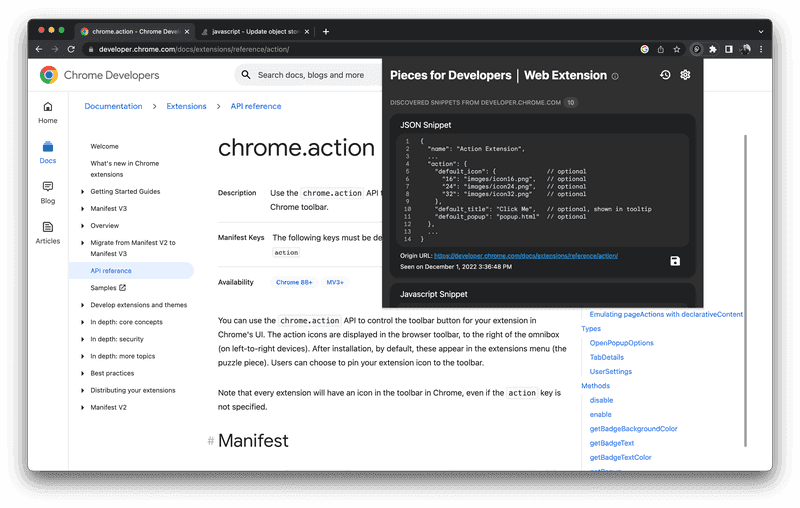Expand the Manifest V3 section
This screenshot has height=508, width=800.
(x=82, y=209)
